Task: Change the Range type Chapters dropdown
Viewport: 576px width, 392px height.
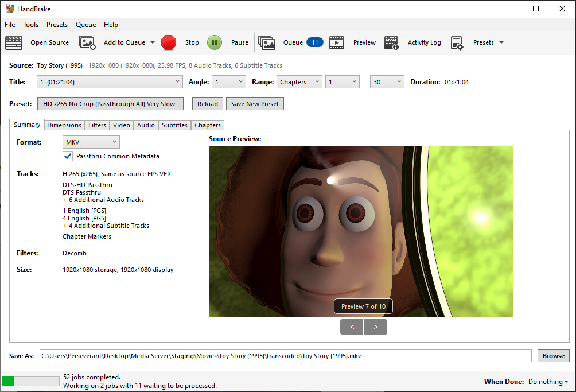Action: point(299,82)
